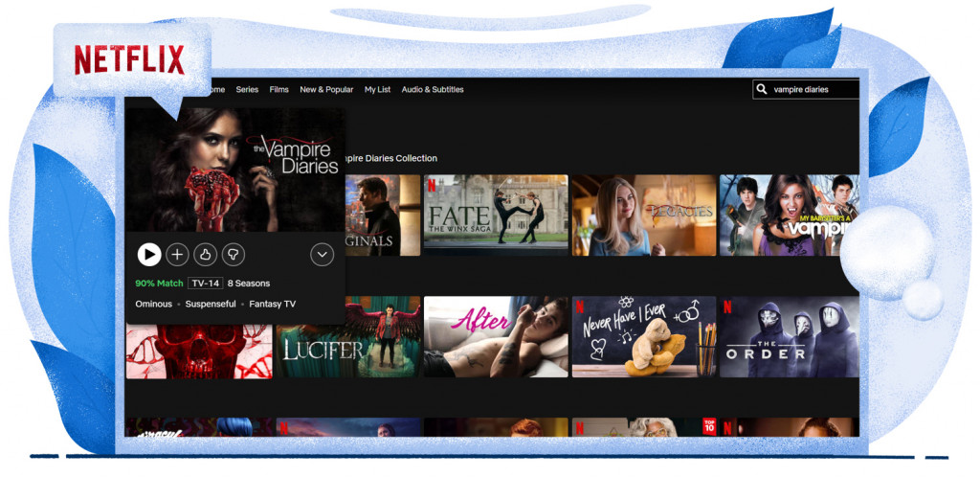Add The Vampire Diaries to My List
Viewport: 980px width, 477px height.
tap(177, 255)
